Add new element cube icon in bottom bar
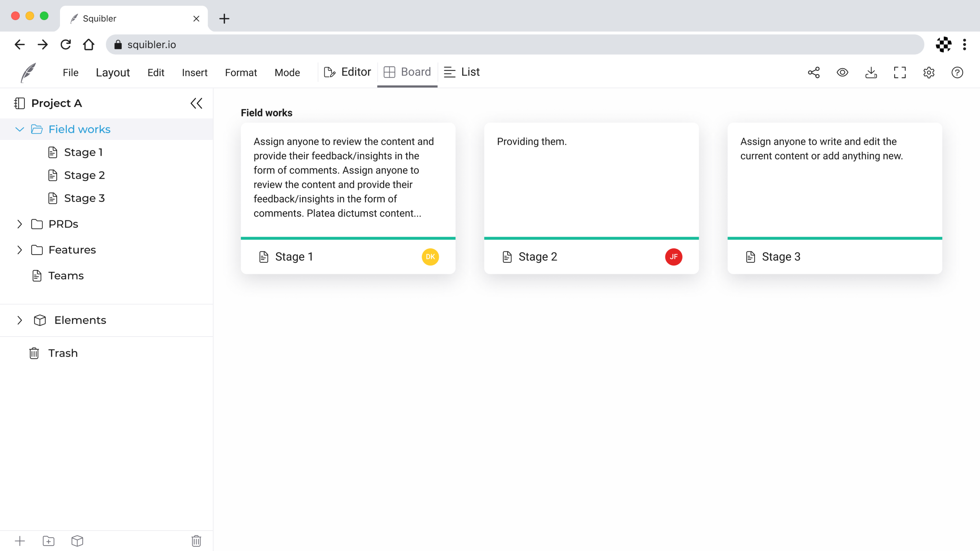The image size is (980, 551). point(77,541)
